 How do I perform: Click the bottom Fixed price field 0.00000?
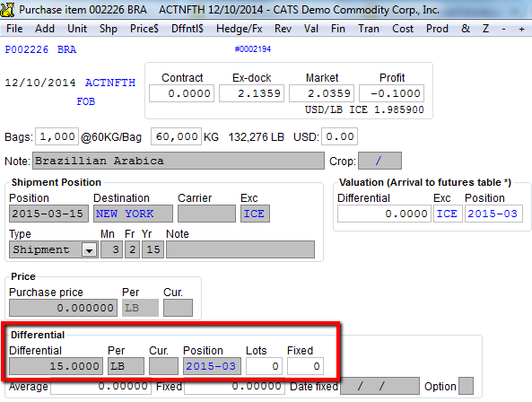[x=234, y=386]
